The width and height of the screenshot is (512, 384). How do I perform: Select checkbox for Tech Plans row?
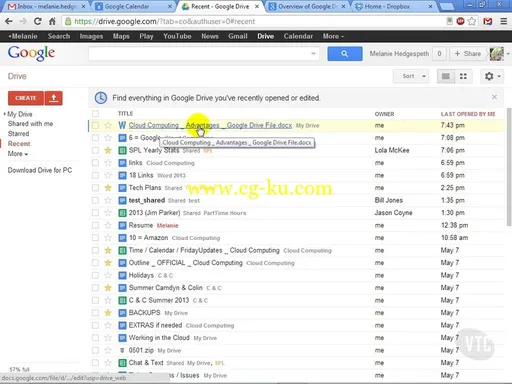(x=95, y=188)
